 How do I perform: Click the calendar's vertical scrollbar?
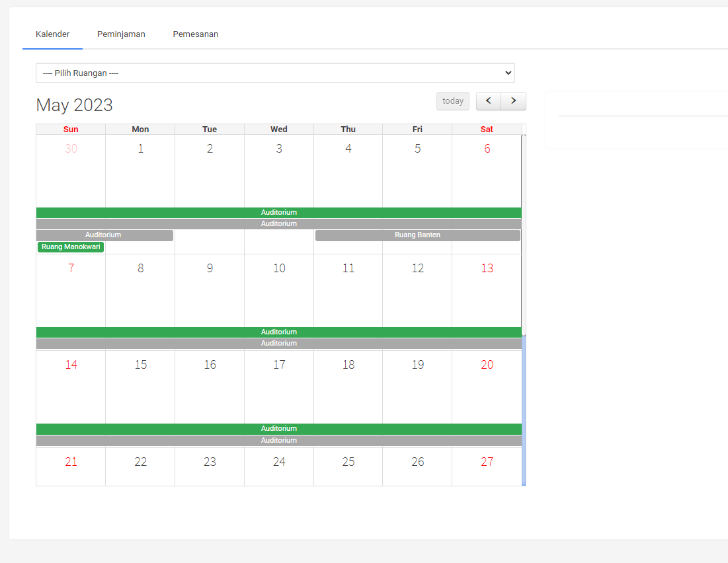(524, 410)
